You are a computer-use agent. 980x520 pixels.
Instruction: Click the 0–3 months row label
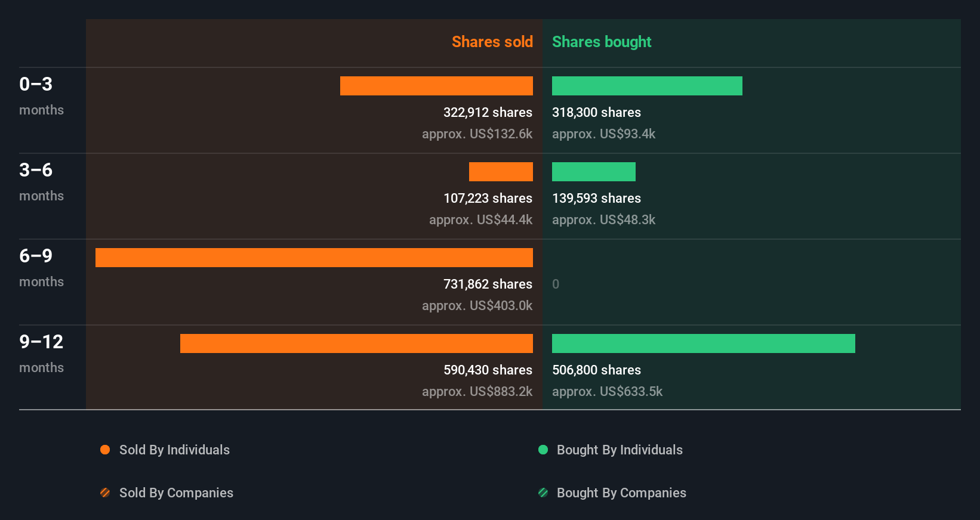[x=41, y=96]
